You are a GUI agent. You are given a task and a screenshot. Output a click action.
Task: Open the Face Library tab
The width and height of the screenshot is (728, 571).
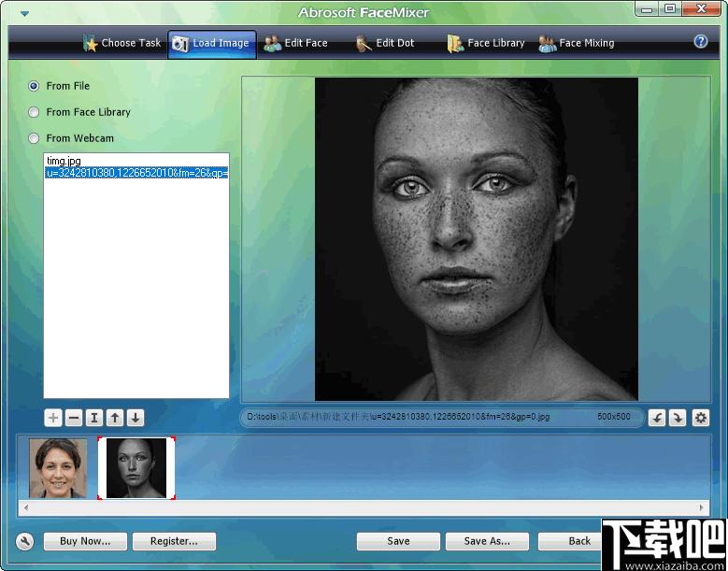[486, 44]
